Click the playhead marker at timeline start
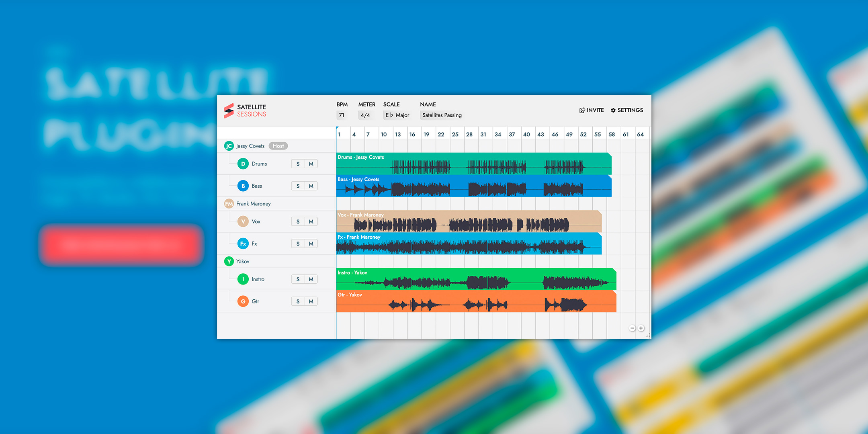868x434 pixels. 337,128
